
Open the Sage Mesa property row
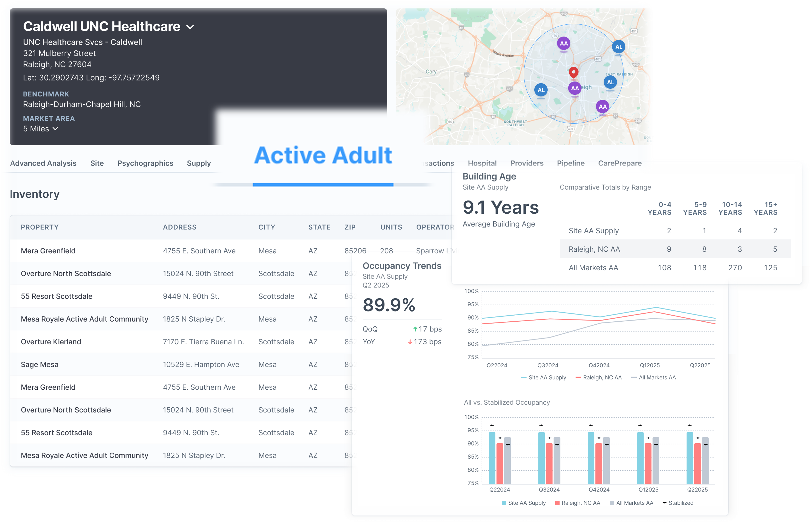[x=39, y=365]
